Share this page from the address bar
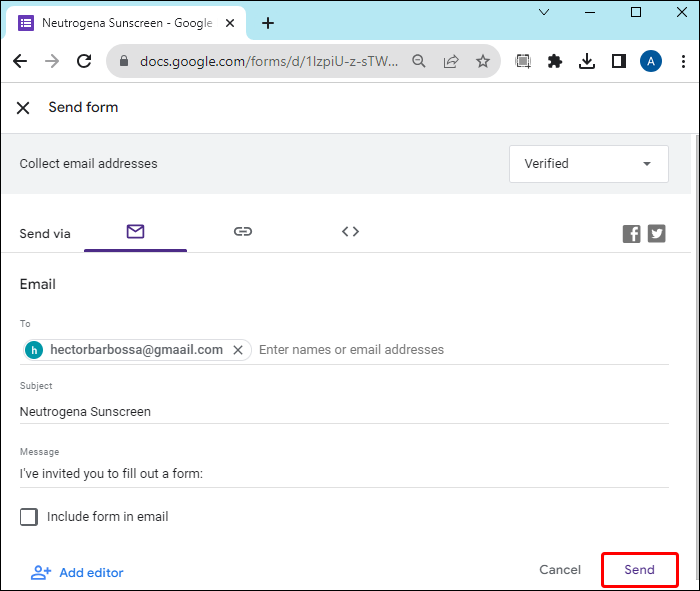This screenshot has height=591, width=700. point(451,61)
